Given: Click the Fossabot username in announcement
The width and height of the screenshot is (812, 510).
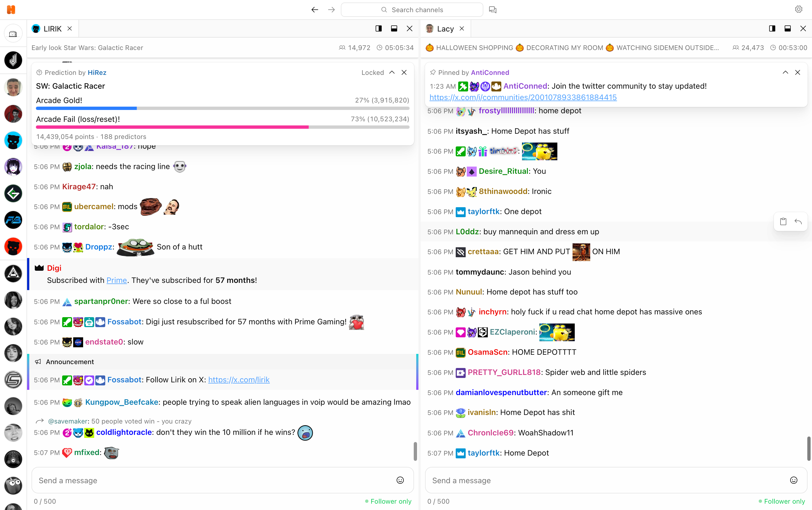Looking at the screenshot, I should tap(124, 380).
